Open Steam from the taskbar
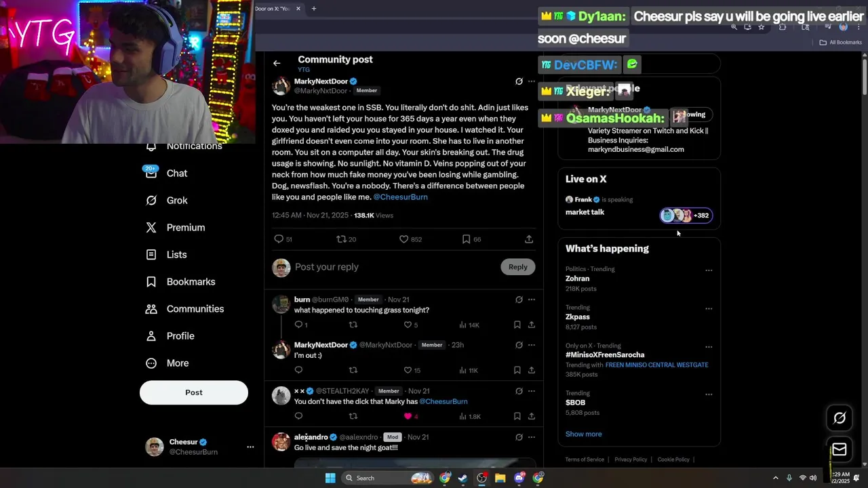Screen dimensions: 868x488 pyautogui.click(x=462, y=478)
